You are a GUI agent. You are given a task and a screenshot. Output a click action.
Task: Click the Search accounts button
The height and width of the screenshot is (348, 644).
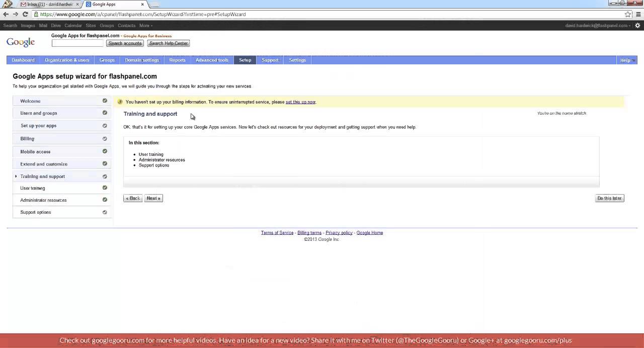125,43
